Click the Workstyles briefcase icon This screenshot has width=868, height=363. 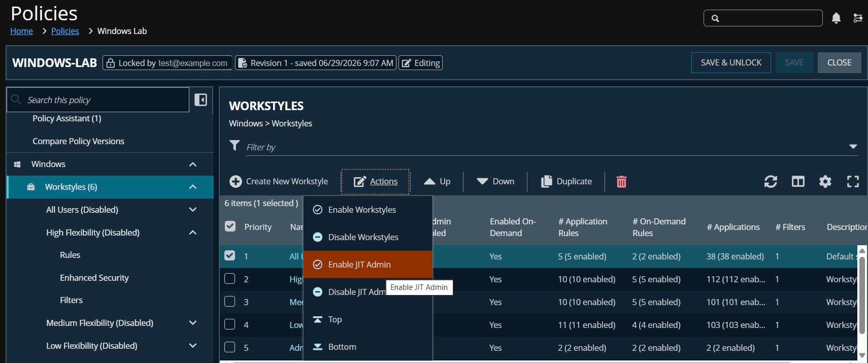tap(31, 187)
